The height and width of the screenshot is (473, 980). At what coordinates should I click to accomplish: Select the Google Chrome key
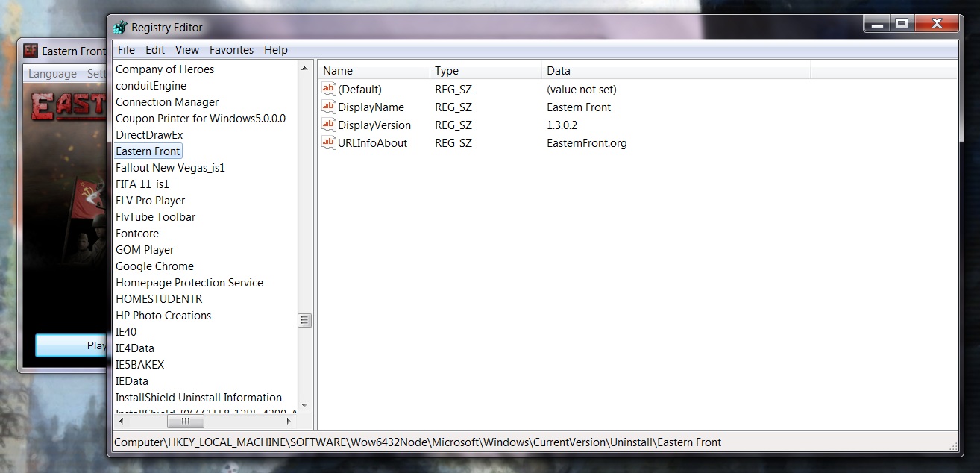pyautogui.click(x=154, y=266)
